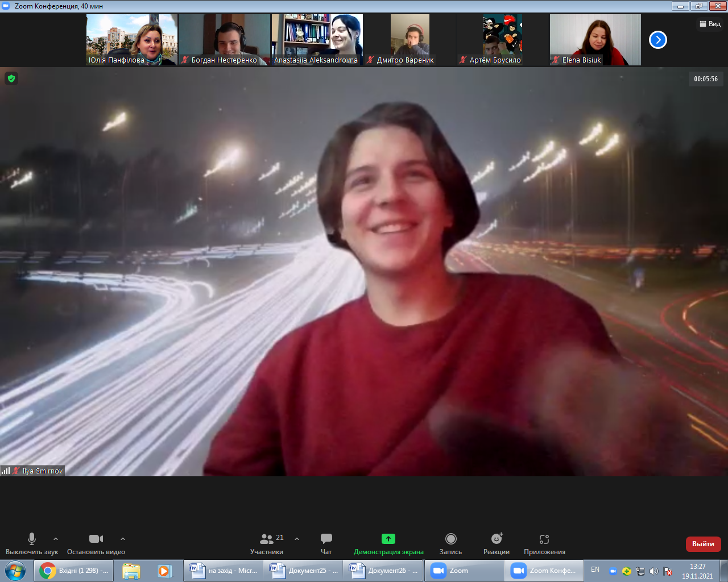Stop video with camera button
Image resolution: width=728 pixels, height=582 pixels.
click(96, 539)
